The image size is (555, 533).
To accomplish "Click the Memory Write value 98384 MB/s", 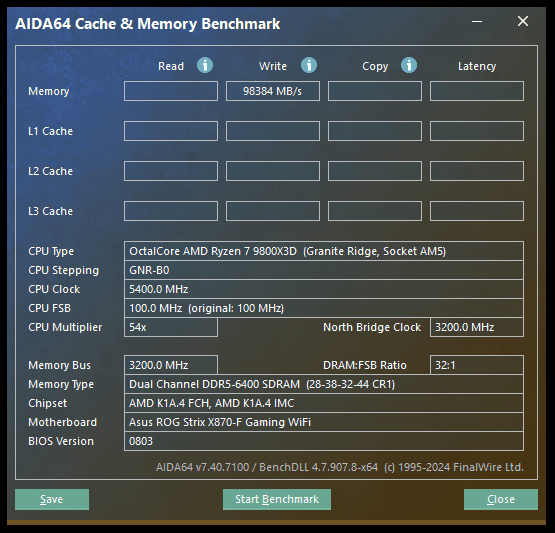I will [x=273, y=91].
